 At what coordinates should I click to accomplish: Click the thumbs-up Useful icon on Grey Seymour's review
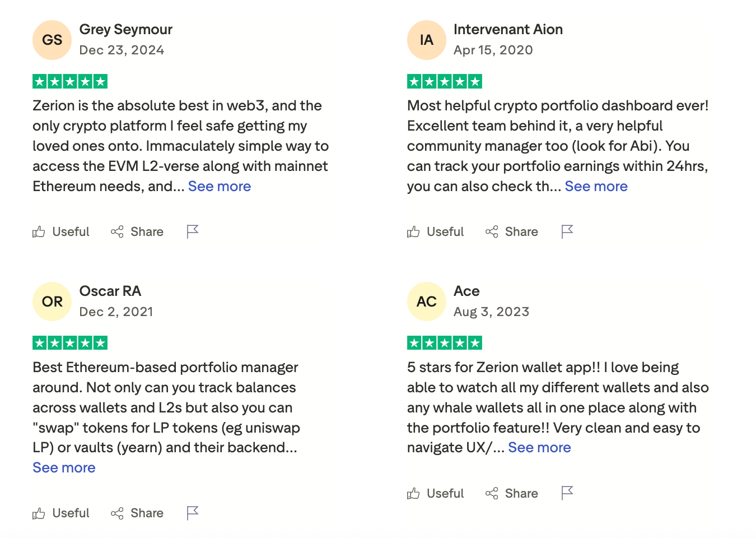click(x=39, y=231)
